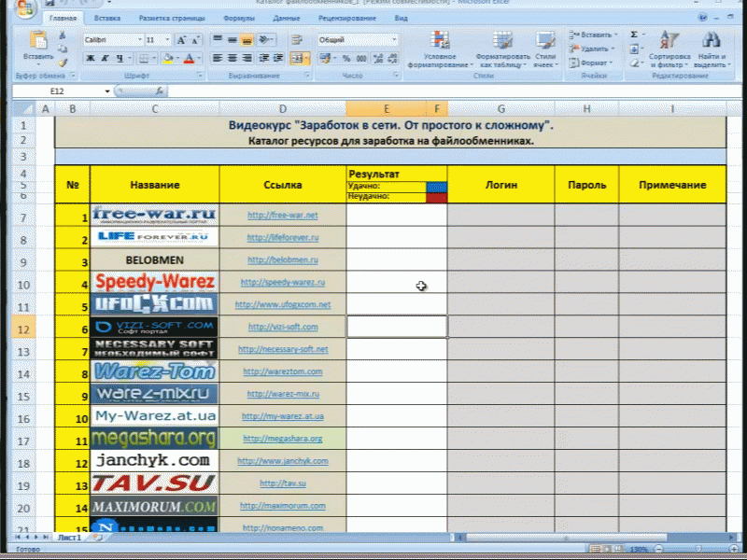
Task: Click the AutoSum sigma icon
Action: [634, 35]
